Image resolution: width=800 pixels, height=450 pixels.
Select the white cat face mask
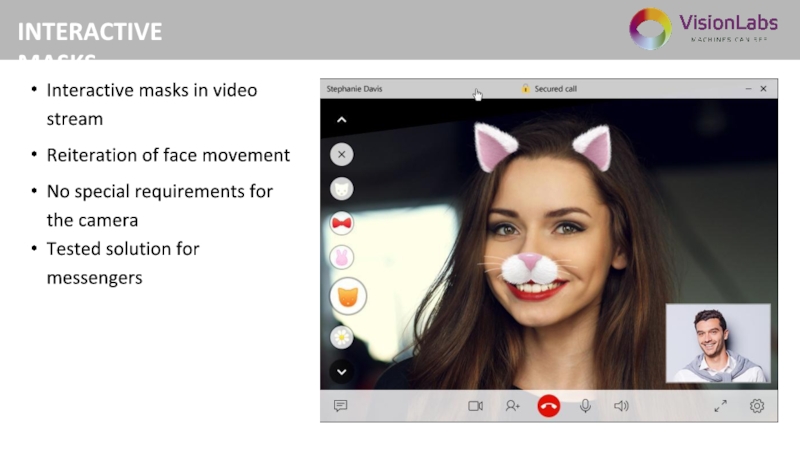tap(341, 189)
